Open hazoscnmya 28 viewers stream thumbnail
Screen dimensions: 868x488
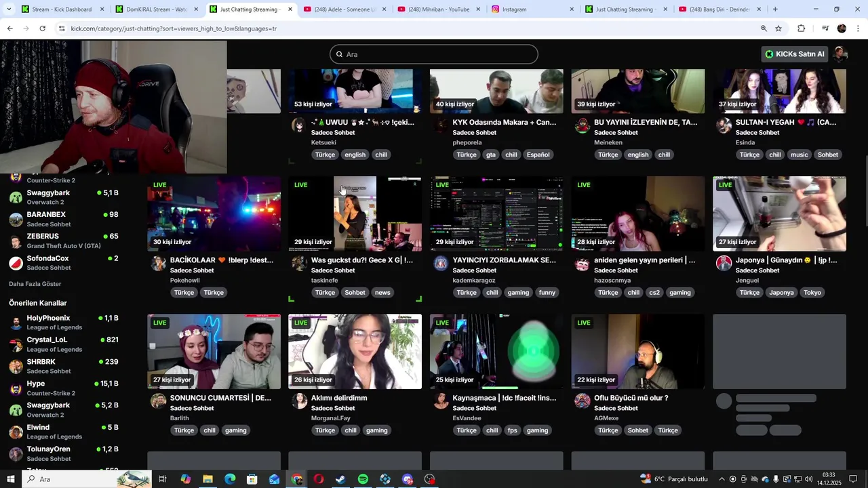coord(638,214)
